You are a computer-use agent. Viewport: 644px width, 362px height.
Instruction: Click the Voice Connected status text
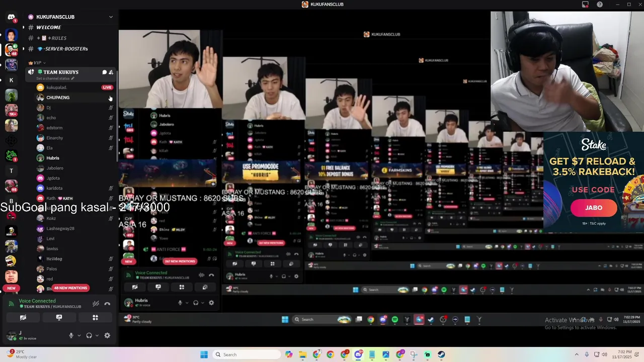coord(37,301)
